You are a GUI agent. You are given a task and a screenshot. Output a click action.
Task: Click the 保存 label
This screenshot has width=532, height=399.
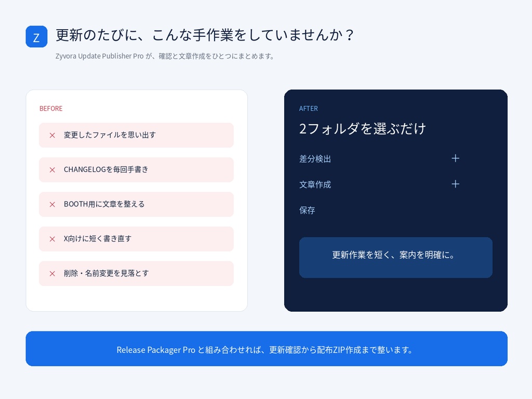coord(307,210)
